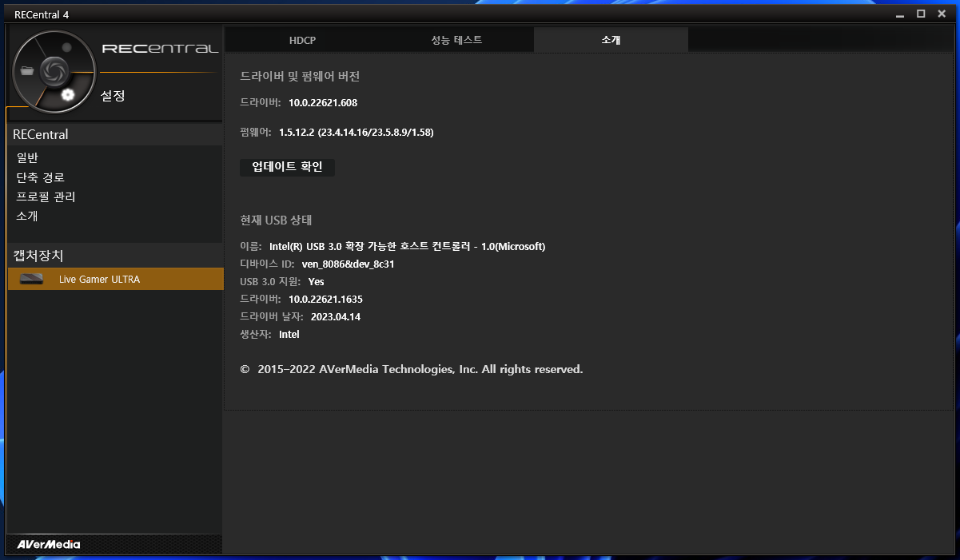Click driver date 2023.04.14
The image size is (960, 560).
pyautogui.click(x=336, y=316)
